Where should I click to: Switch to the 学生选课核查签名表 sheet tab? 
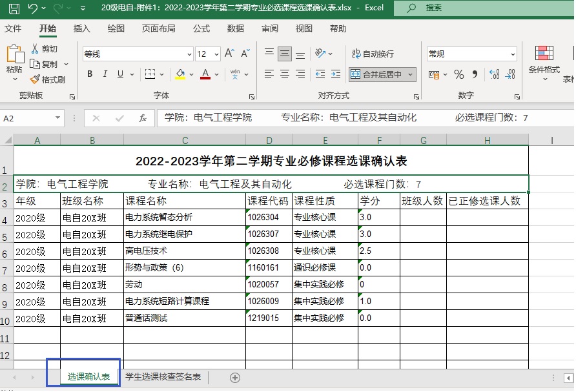[x=163, y=377]
